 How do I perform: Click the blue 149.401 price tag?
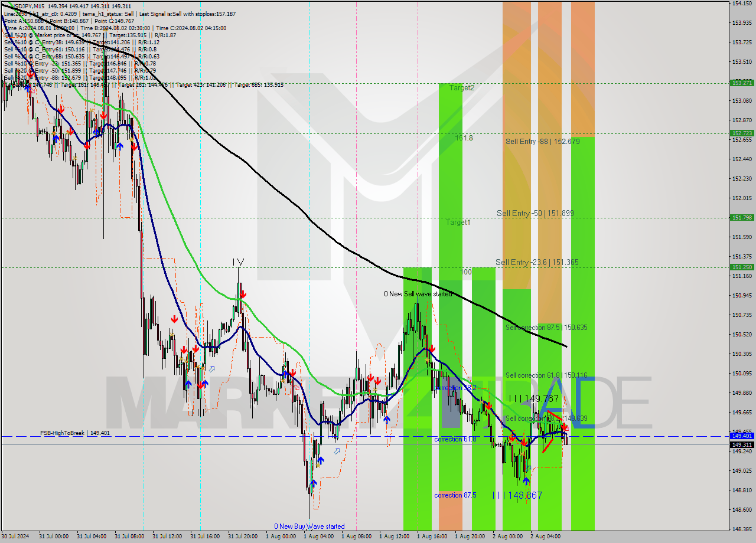[x=741, y=436]
